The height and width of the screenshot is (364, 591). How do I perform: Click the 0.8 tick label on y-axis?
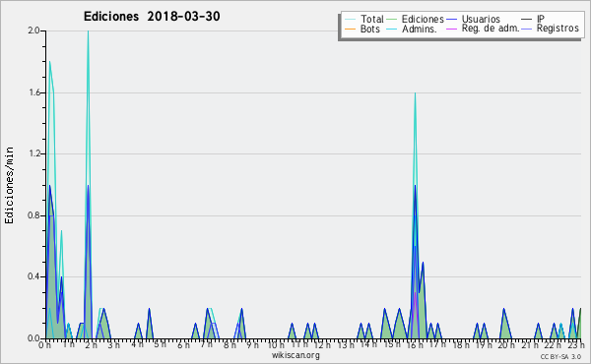point(33,215)
